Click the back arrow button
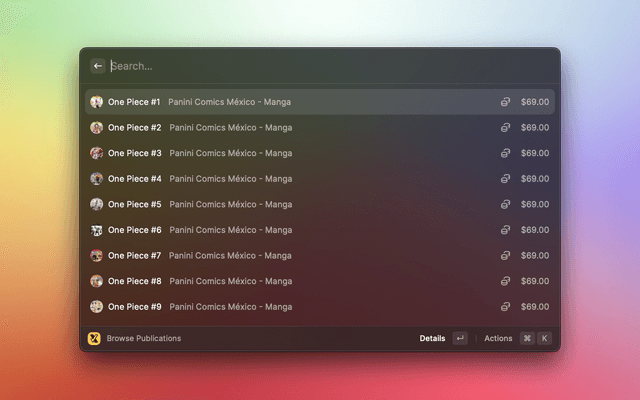 (98, 66)
